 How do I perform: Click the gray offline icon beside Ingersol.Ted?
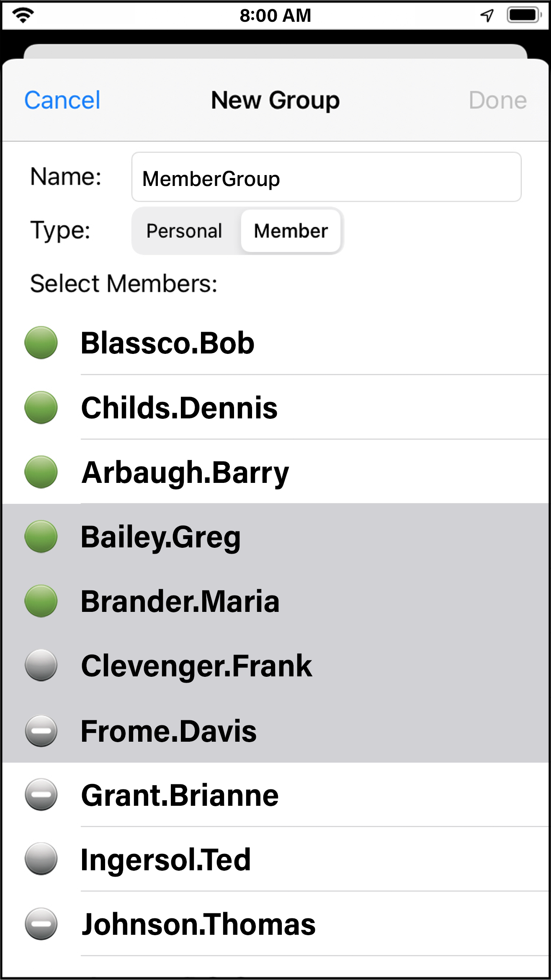41,859
